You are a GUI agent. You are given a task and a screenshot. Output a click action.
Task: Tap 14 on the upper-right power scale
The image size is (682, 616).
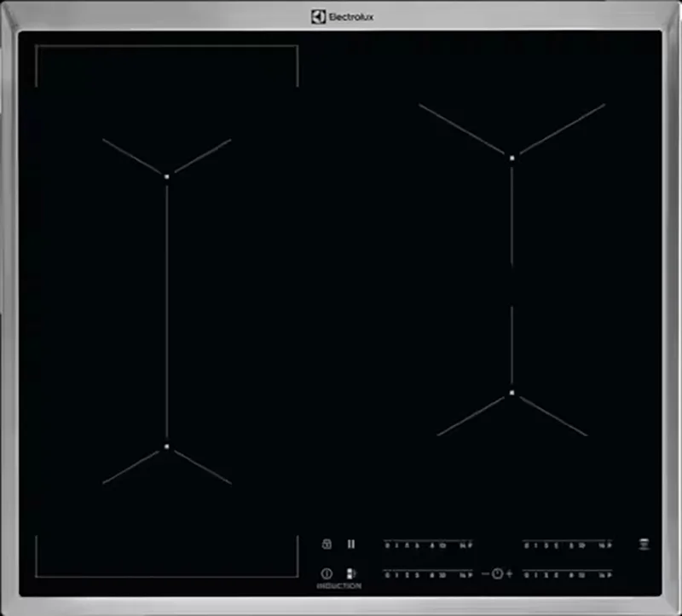click(x=601, y=546)
